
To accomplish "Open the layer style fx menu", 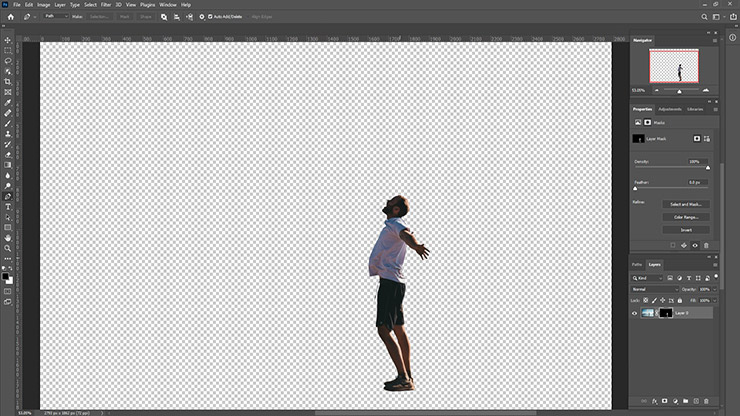I will coord(653,401).
